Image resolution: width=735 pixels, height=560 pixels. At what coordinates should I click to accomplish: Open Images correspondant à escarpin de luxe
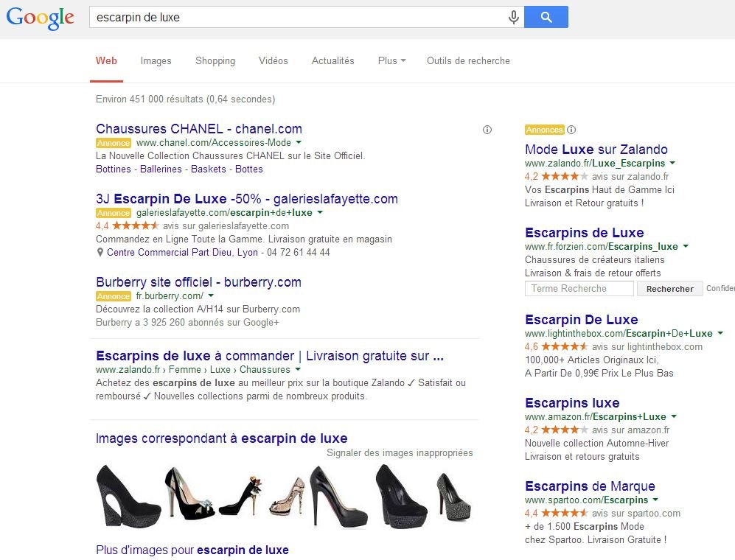(222, 438)
